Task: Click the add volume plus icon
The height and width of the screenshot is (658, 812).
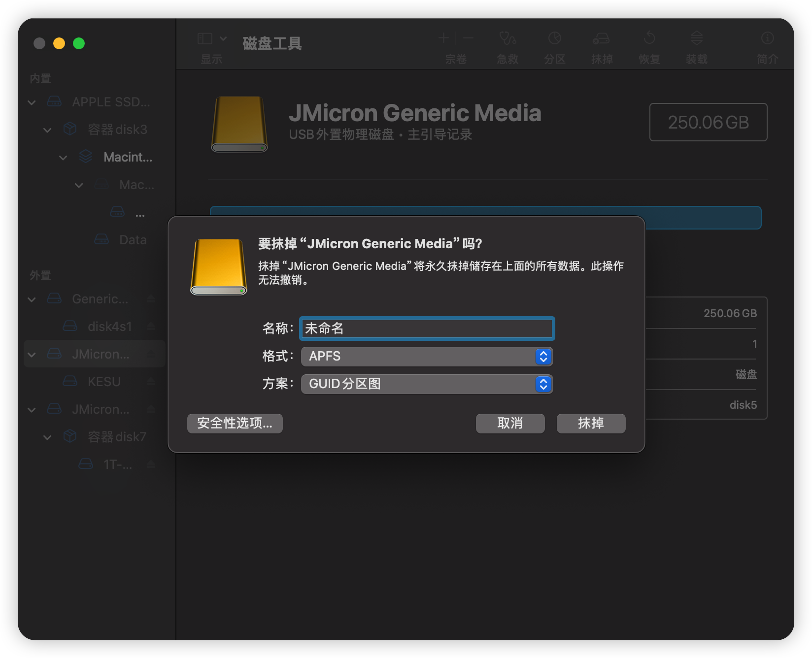Action: 443,38
